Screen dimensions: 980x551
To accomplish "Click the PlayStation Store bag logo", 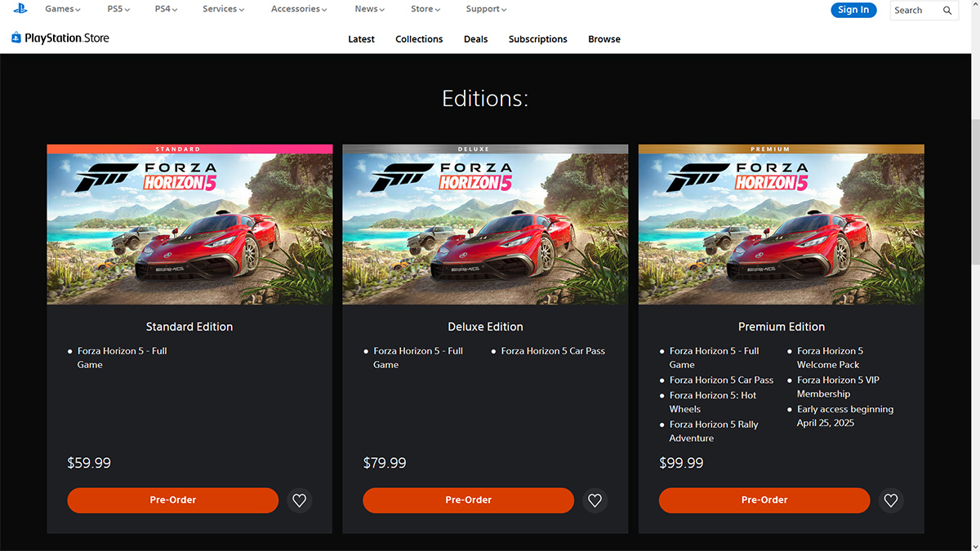I will click(16, 38).
